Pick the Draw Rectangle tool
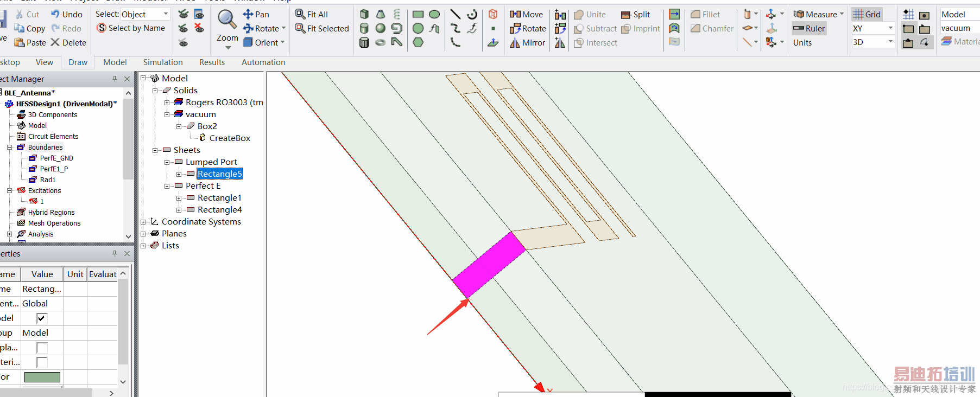980x397 pixels. (x=418, y=14)
